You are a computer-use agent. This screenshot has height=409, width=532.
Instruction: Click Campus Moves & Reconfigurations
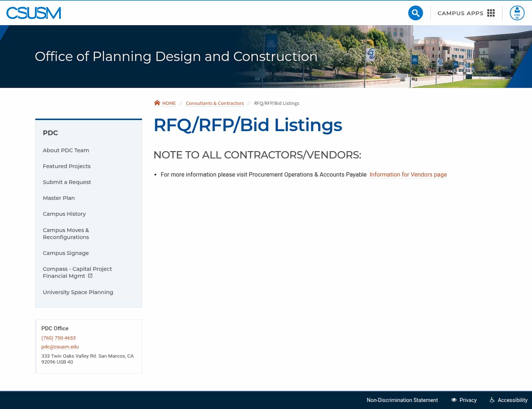tap(66, 234)
